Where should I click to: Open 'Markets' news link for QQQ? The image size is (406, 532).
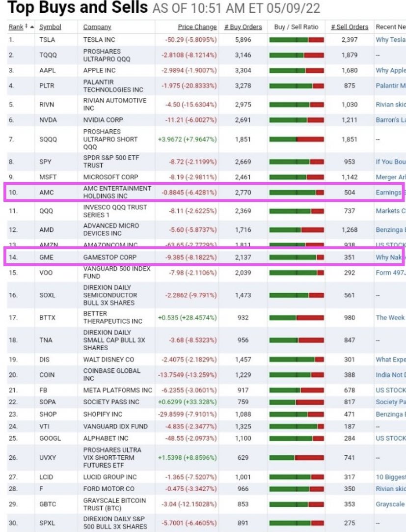tap(391, 211)
